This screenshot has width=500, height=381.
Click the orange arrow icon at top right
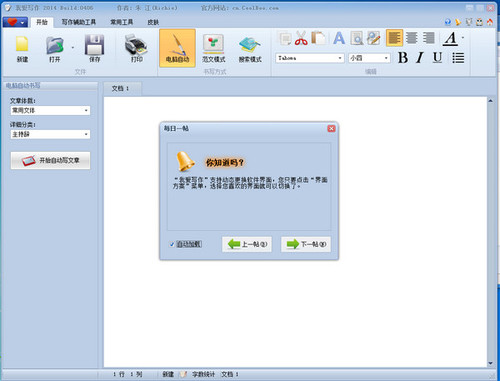pos(458,22)
